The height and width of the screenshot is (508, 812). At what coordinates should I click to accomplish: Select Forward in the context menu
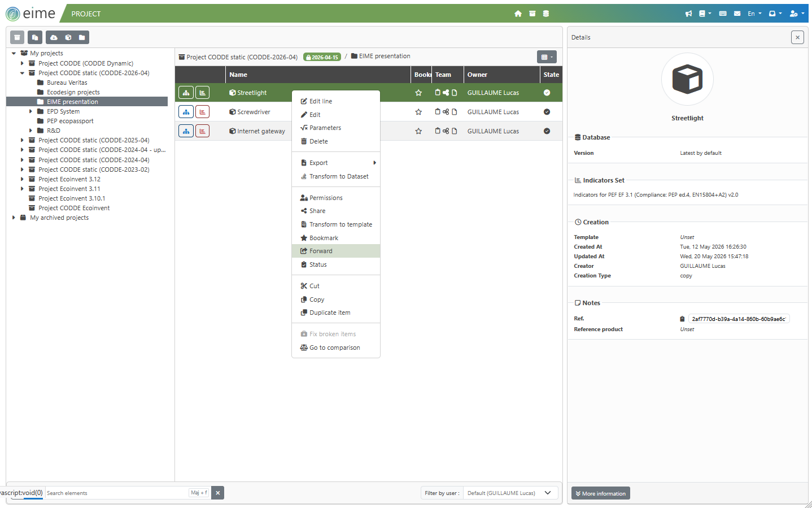point(336,251)
